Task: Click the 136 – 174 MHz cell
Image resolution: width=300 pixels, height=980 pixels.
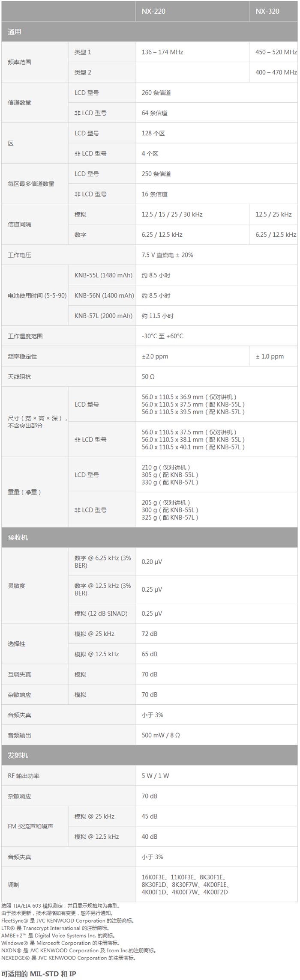Action: [162, 52]
